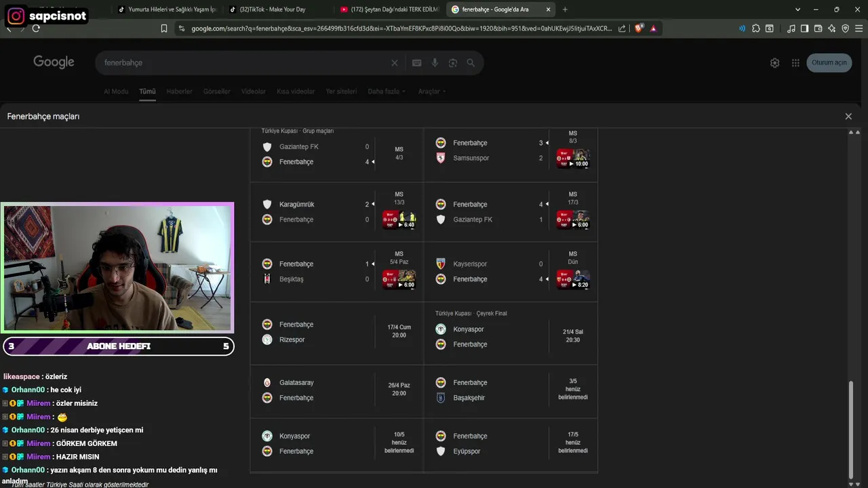
Task: Select the Yer siteleri tab
Action: pos(341,91)
